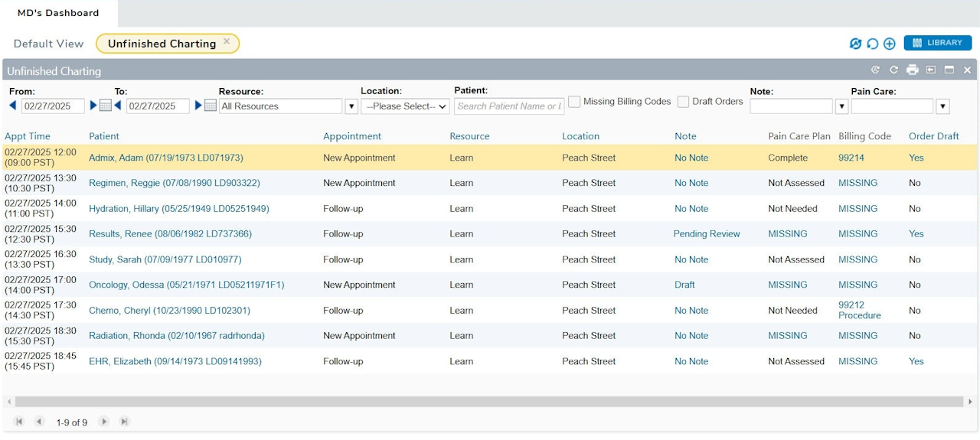Open patient Admix, Adam's record
The width and height of the screenshot is (980, 440).
(166, 158)
